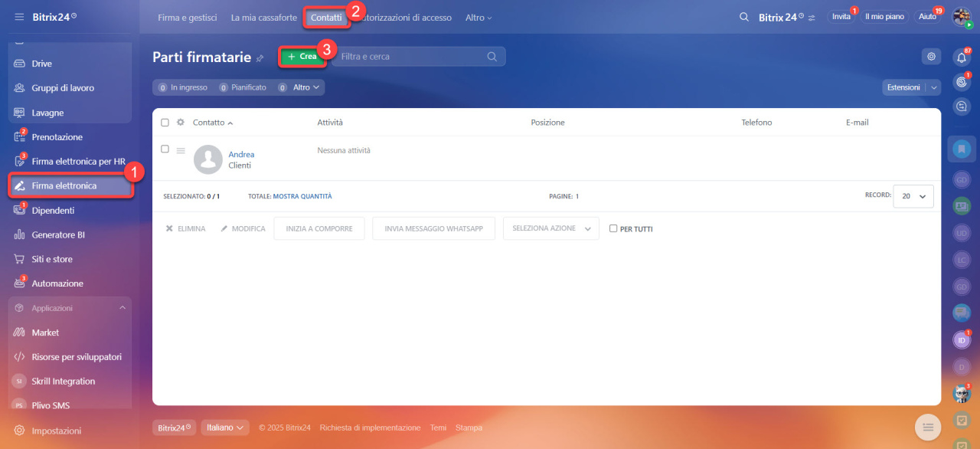Click the Bitrix24 footer badge
This screenshot has width=980, height=449.
click(x=174, y=428)
